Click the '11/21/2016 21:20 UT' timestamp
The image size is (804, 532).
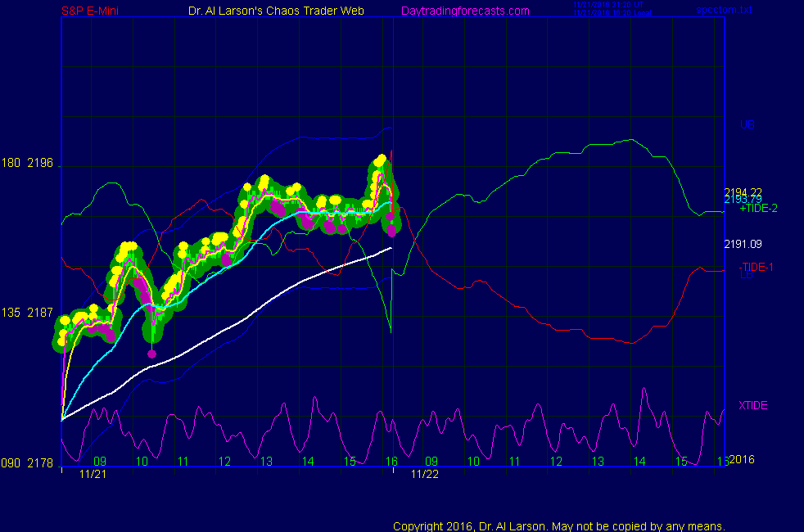click(x=608, y=5)
